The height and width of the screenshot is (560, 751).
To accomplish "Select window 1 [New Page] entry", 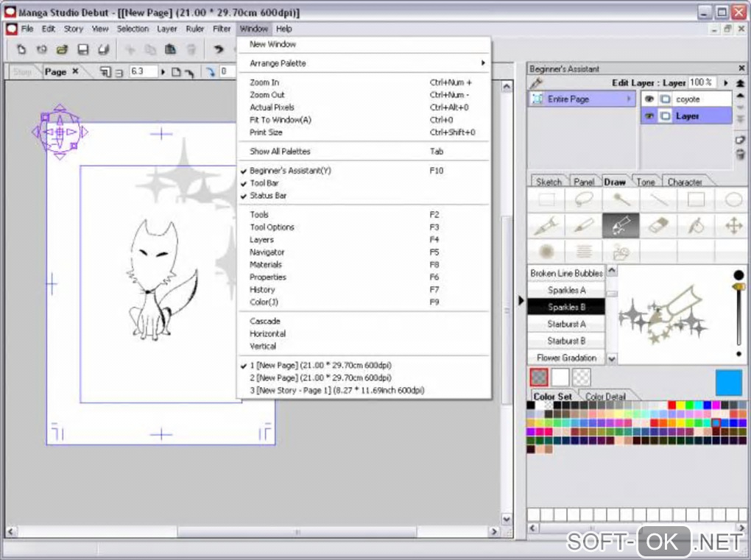I will pyautogui.click(x=364, y=365).
